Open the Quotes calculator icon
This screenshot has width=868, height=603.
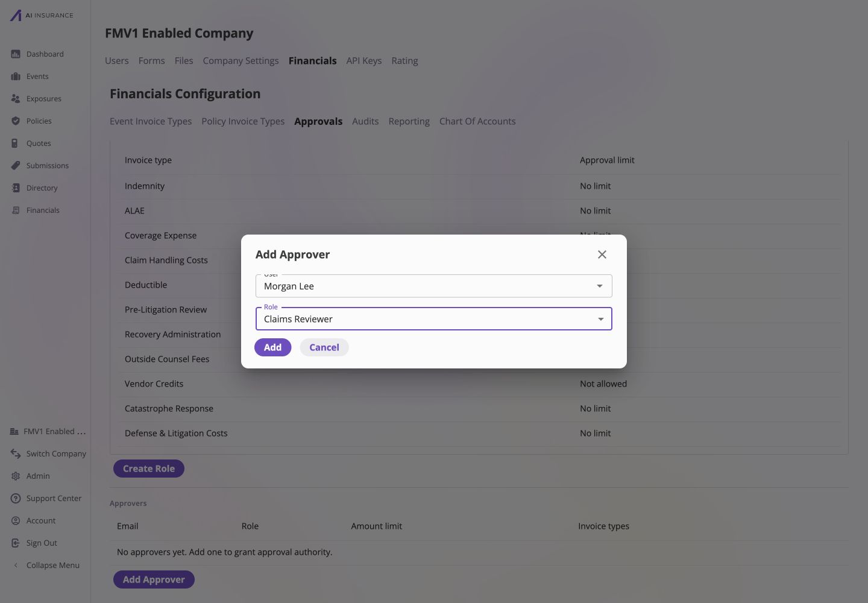tap(16, 144)
